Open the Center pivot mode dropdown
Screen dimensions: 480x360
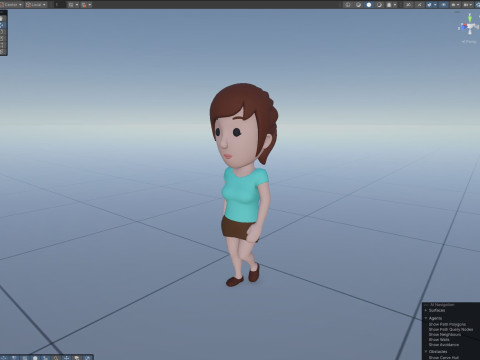pos(11,5)
